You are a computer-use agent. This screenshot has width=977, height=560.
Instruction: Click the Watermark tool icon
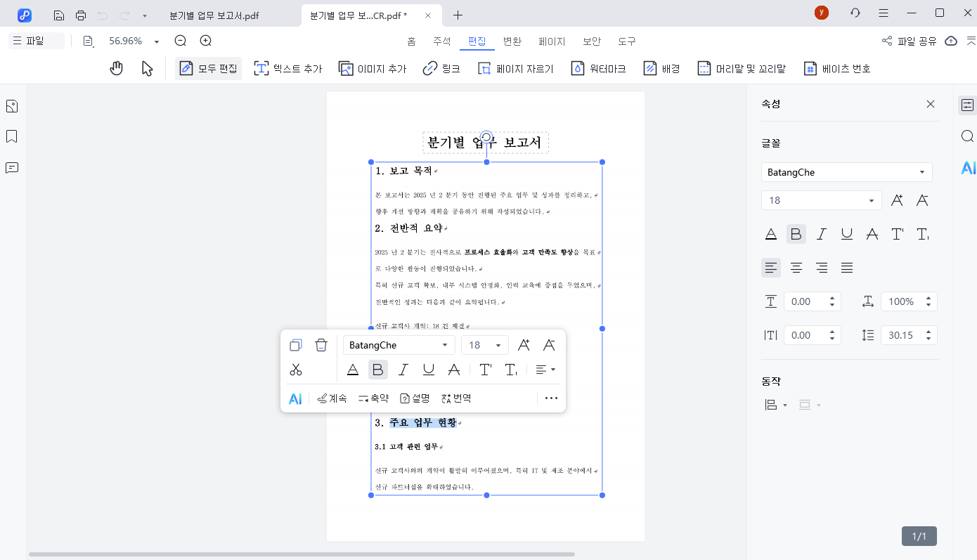pyautogui.click(x=578, y=68)
